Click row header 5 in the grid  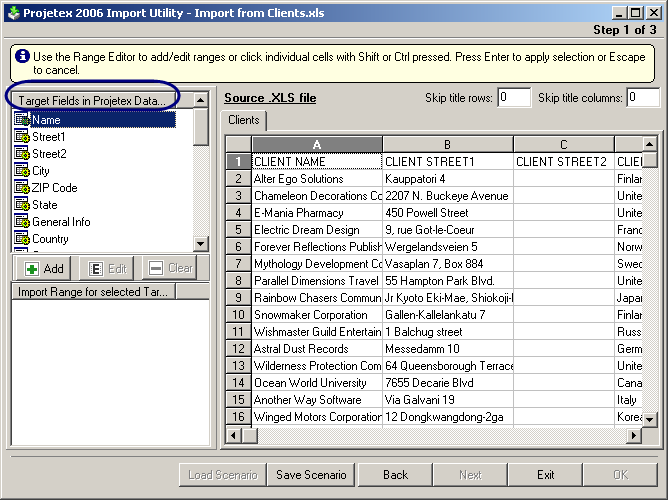coord(238,230)
